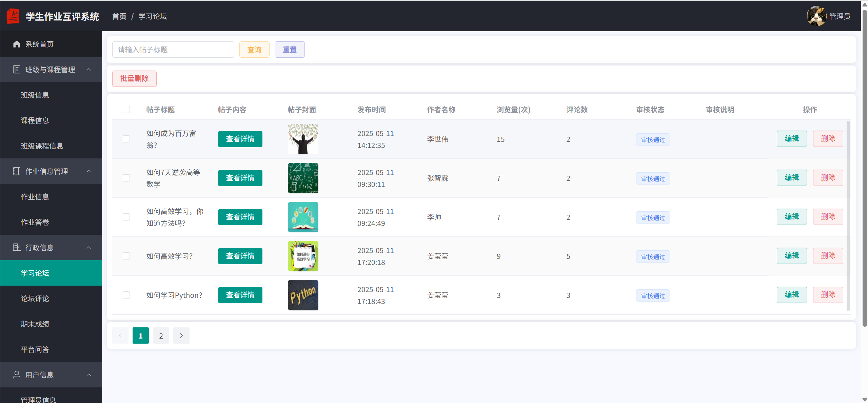Collapse the 班级与课程管理 menu chevron
This screenshot has height=403, width=868.
[89, 70]
